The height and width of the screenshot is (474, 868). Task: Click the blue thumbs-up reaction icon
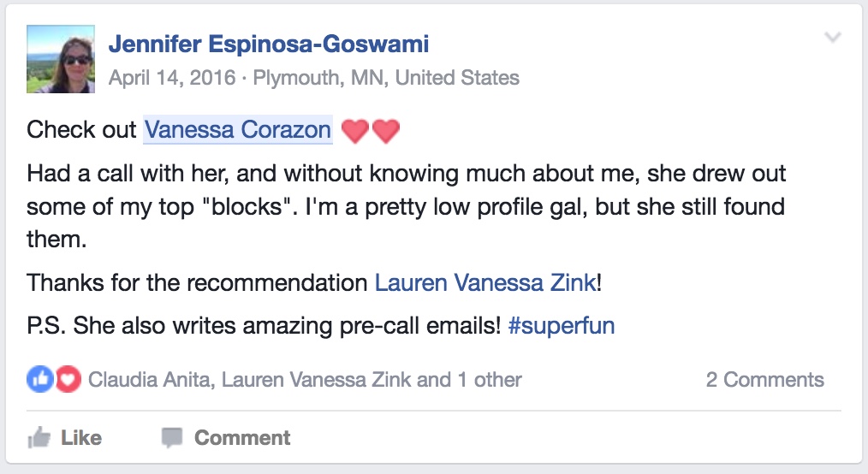pyautogui.click(x=40, y=379)
